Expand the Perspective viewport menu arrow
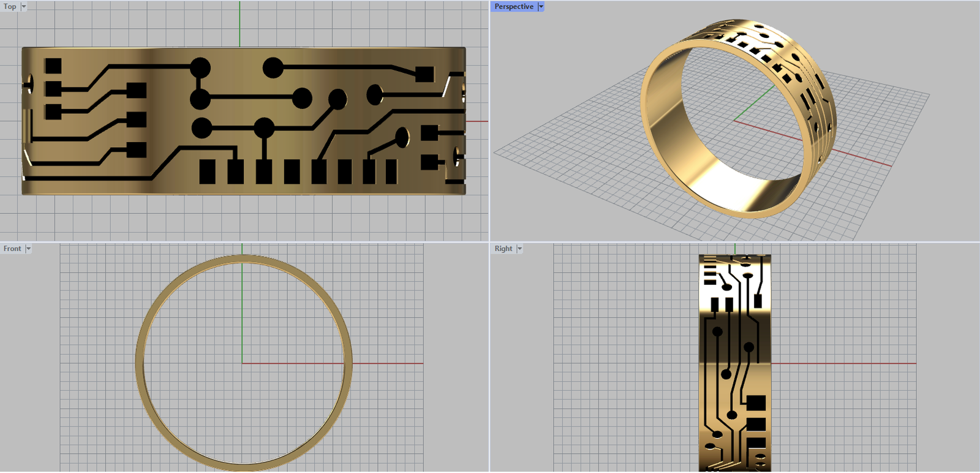This screenshot has width=980, height=473. point(541,7)
